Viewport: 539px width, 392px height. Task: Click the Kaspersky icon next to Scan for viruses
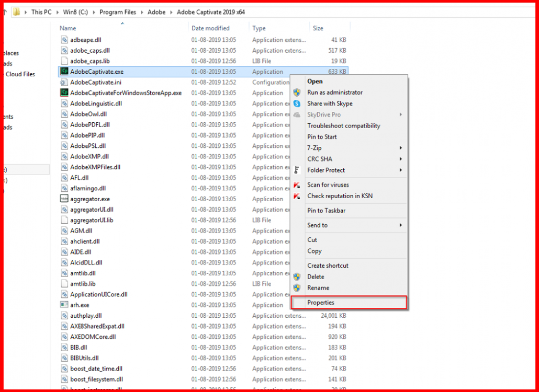[x=297, y=185]
